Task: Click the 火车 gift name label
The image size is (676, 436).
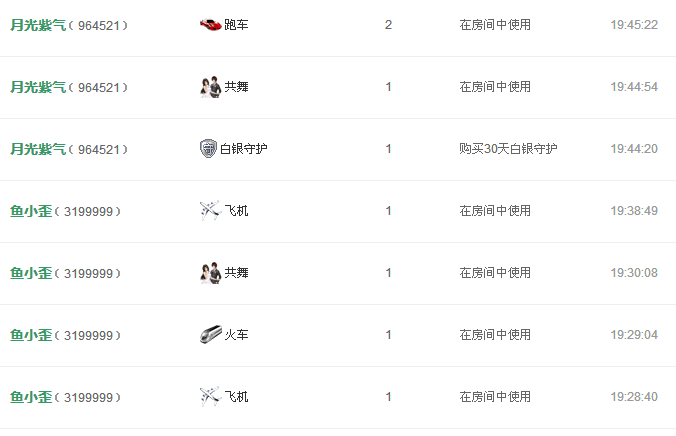Action: tap(236, 335)
